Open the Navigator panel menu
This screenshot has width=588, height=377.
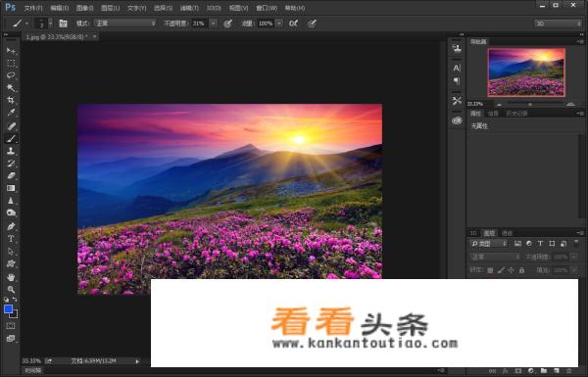[580, 41]
